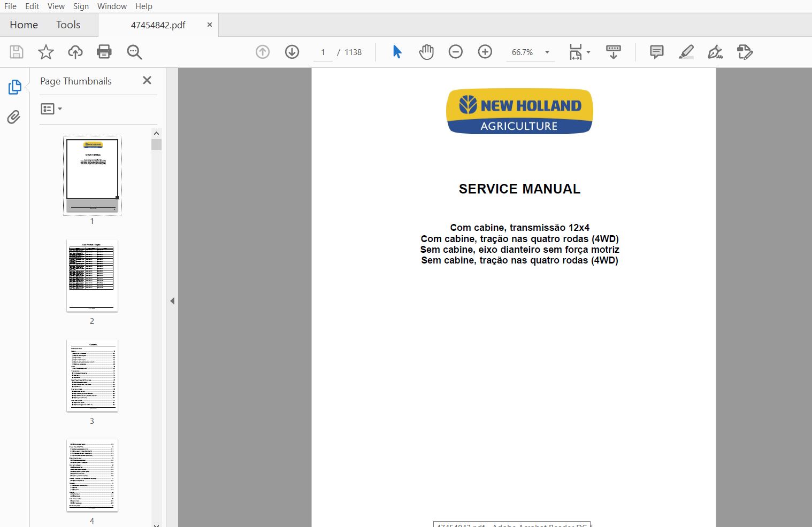Select the Highlight text tool
This screenshot has width=812, height=527.
coord(686,52)
